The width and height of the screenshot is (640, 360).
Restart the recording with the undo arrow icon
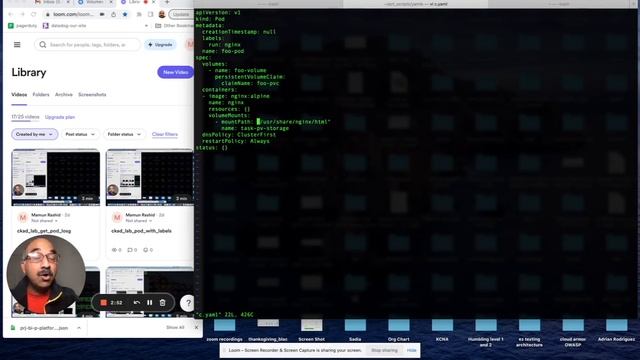(137, 302)
